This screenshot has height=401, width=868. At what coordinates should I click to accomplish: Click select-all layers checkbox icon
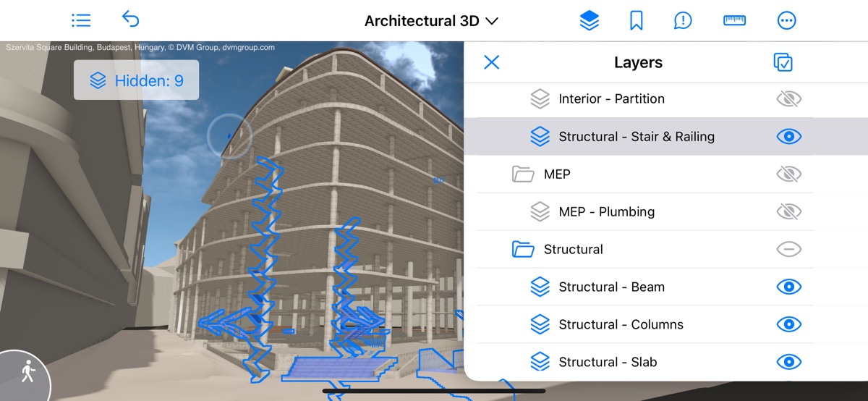click(x=783, y=63)
